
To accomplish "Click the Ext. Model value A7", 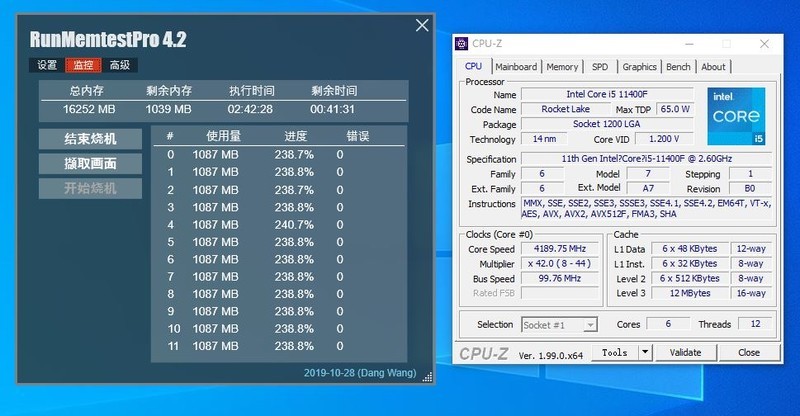I will click(x=648, y=188).
